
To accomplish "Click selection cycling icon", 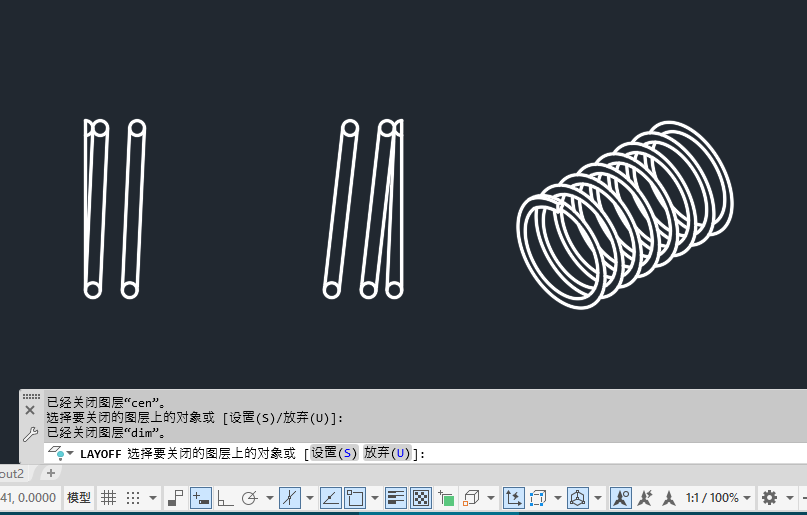I will (446, 498).
